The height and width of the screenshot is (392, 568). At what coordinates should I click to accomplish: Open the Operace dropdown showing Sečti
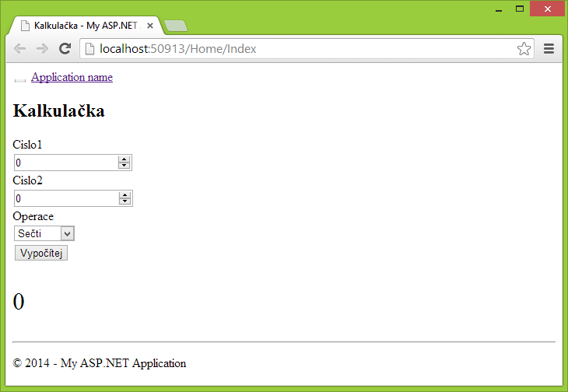coord(44,233)
